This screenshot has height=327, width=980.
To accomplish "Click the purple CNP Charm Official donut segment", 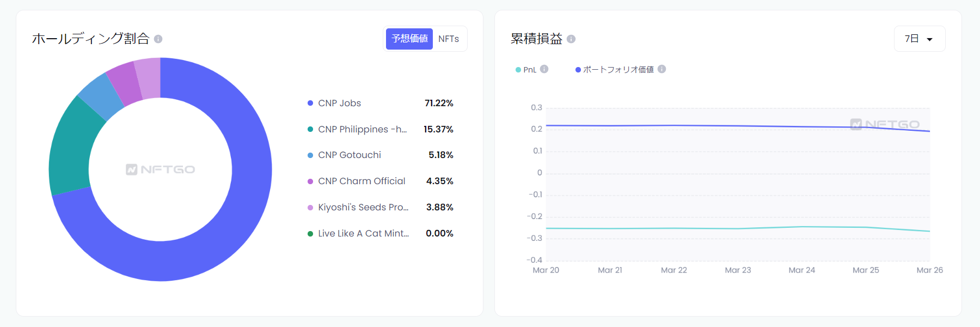I will 125,83.
